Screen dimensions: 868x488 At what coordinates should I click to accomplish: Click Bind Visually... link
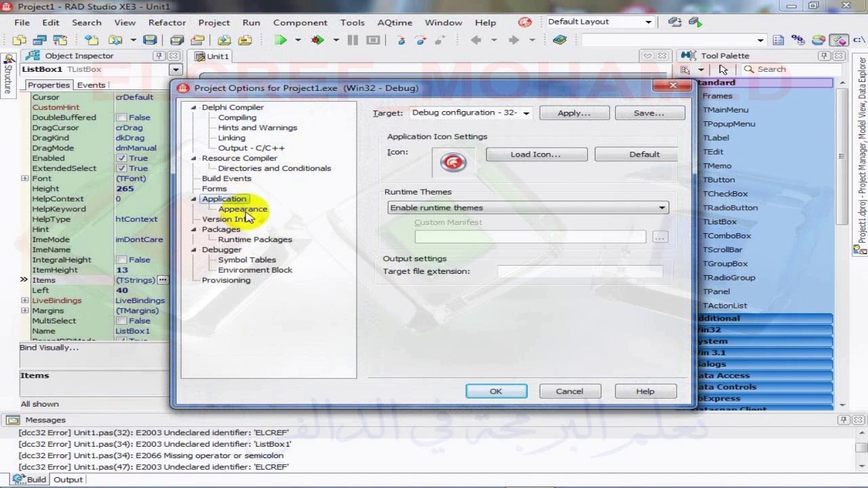(49, 348)
